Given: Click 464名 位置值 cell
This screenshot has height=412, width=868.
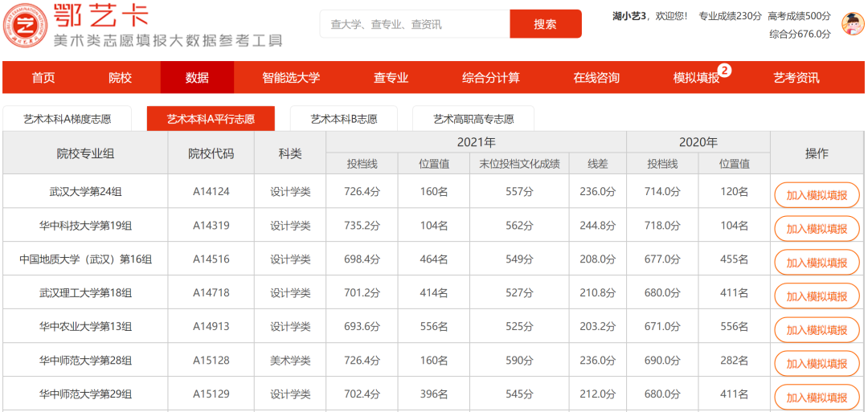Looking at the screenshot, I should click(x=433, y=259).
